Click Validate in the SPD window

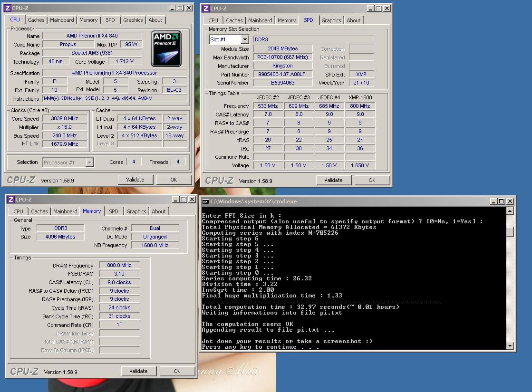334,180
